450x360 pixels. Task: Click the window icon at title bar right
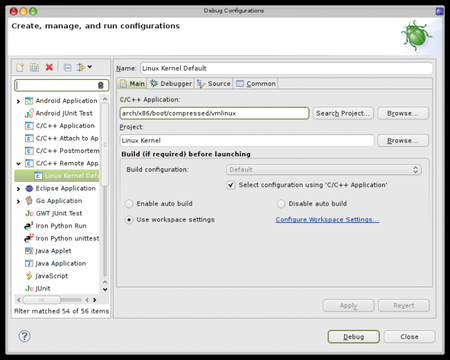[440, 11]
